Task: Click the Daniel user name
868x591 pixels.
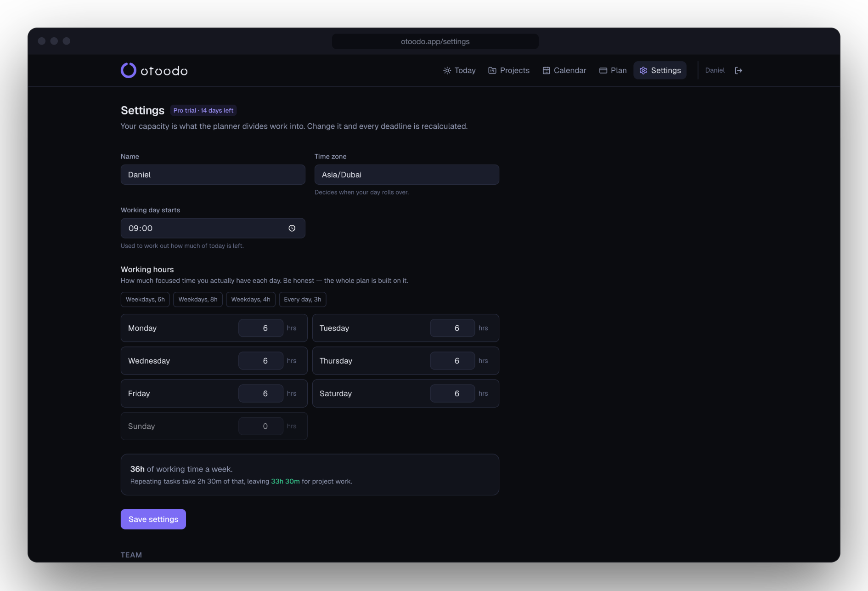Action: (x=715, y=70)
